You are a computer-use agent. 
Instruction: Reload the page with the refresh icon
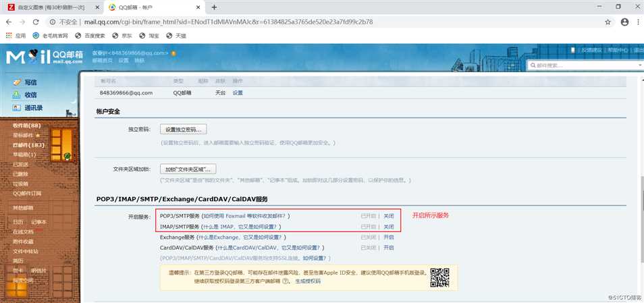36,22
